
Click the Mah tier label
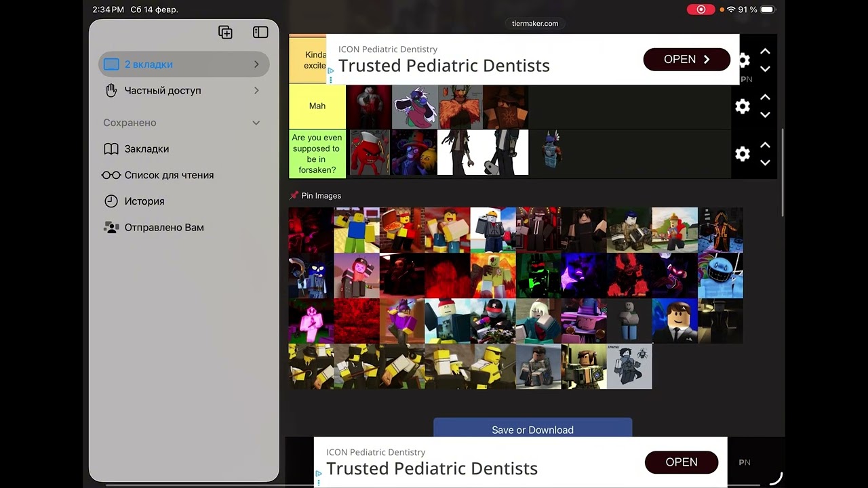[317, 106]
